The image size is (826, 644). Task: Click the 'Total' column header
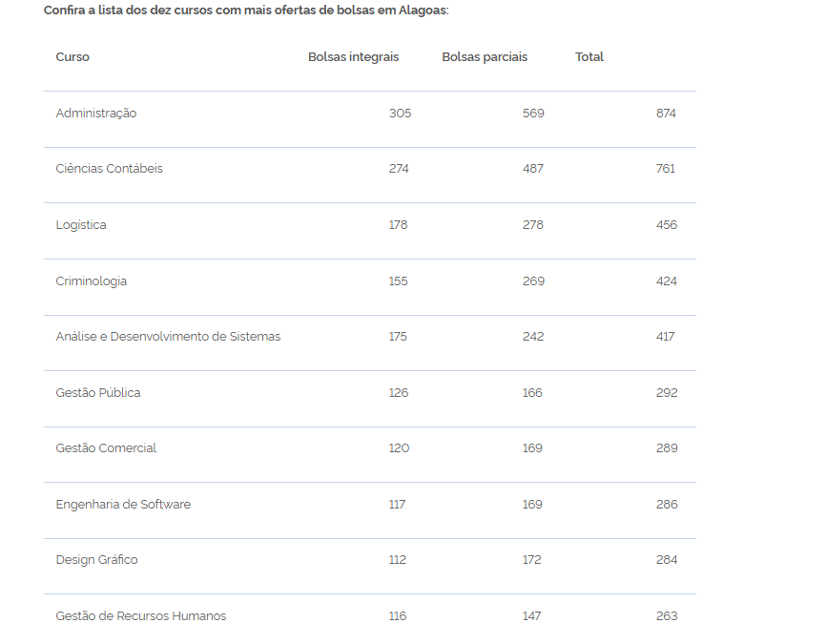589,57
